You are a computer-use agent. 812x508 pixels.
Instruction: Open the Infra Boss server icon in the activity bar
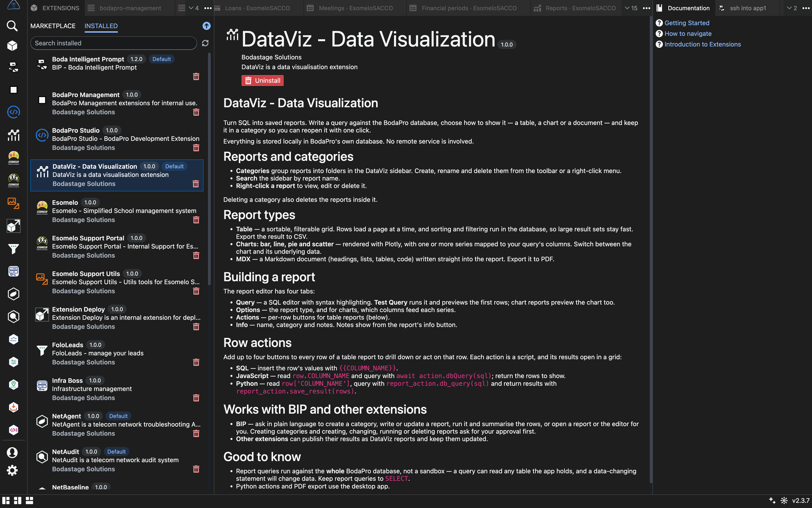click(13, 271)
